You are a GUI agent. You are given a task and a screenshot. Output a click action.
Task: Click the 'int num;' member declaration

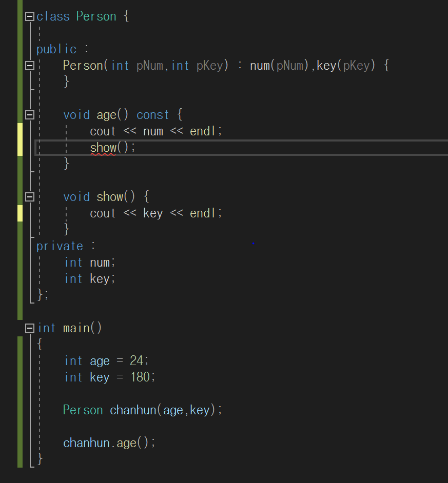90,263
